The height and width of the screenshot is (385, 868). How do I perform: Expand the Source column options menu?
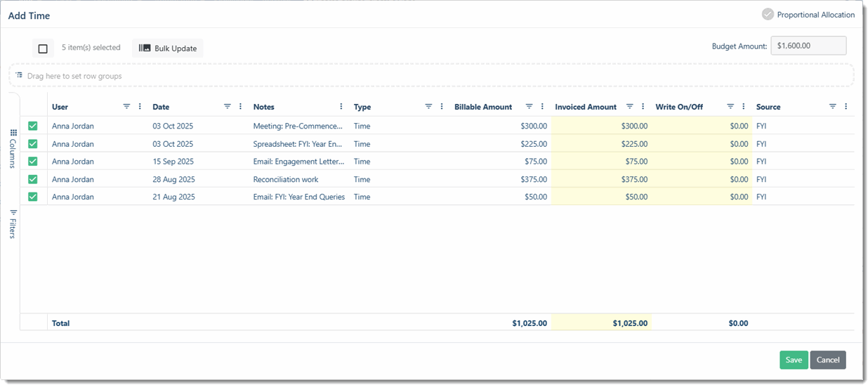(x=846, y=107)
